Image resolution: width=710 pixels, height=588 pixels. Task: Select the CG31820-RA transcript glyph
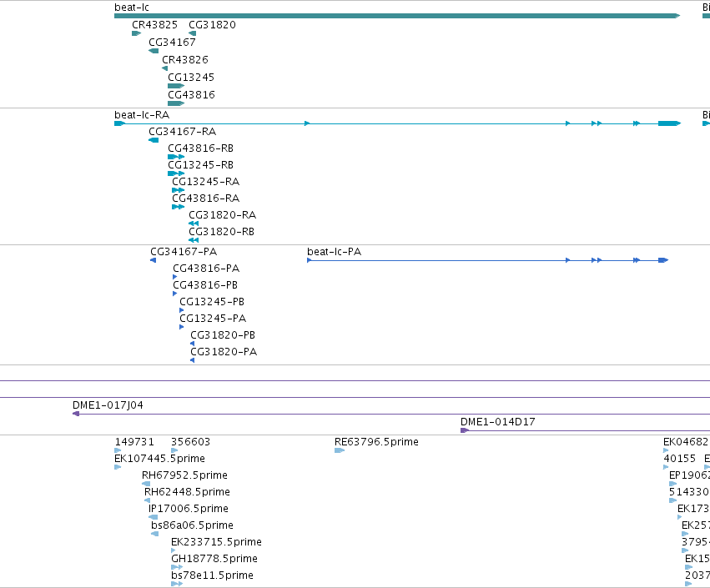point(194,224)
